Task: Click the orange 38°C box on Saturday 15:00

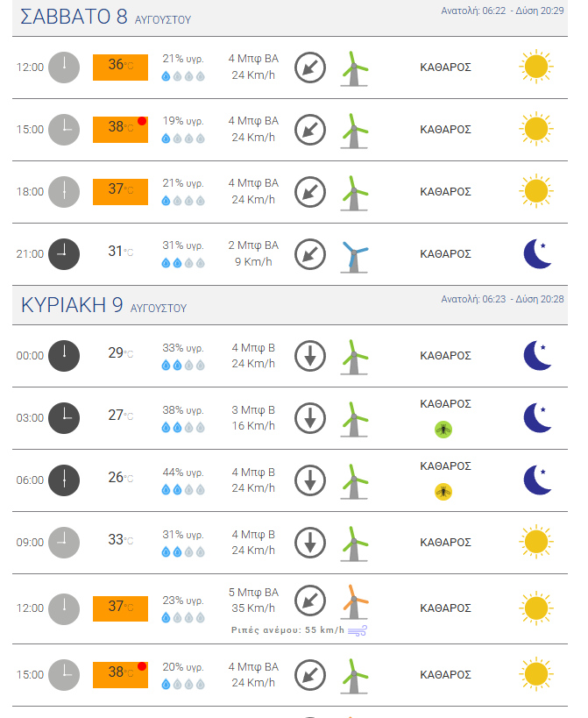Action: pos(120,130)
